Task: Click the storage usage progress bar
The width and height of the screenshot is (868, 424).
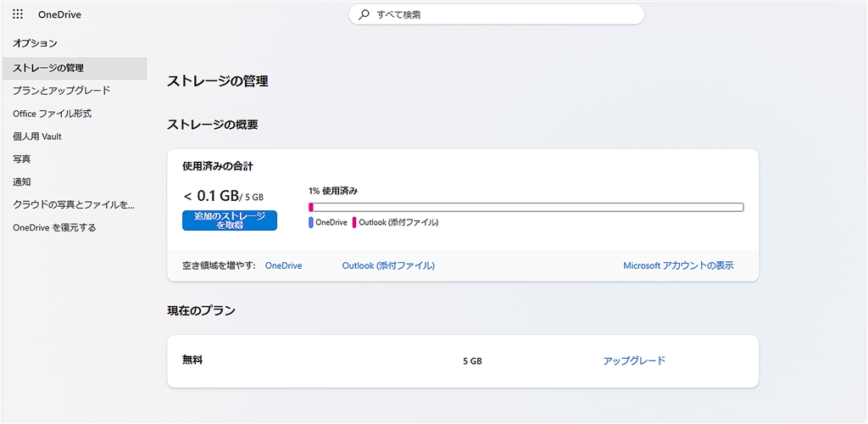Action: [x=526, y=207]
